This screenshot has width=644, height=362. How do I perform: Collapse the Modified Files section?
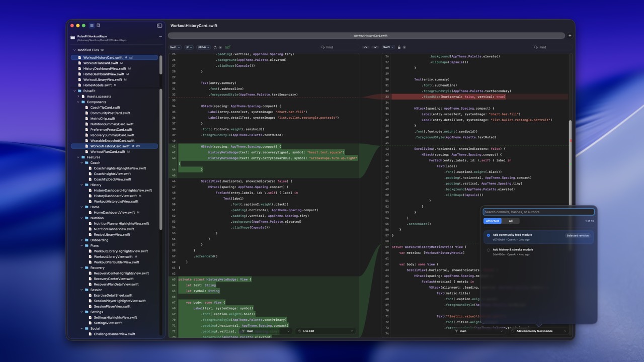pos(74,50)
